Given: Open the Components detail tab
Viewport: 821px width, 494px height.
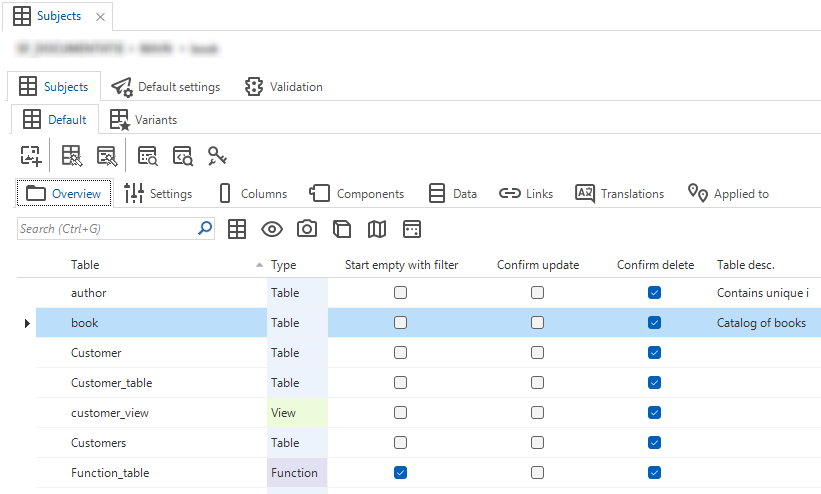Looking at the screenshot, I should click(357, 193).
